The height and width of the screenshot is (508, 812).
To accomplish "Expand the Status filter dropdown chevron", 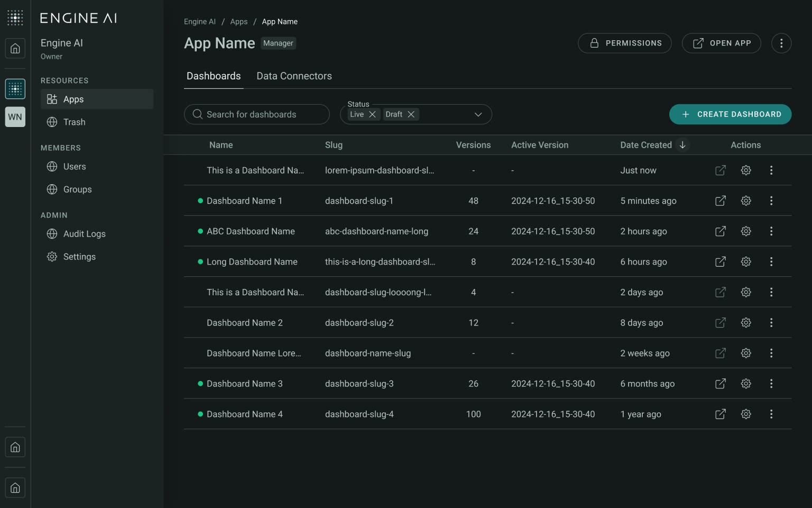I will (x=478, y=114).
